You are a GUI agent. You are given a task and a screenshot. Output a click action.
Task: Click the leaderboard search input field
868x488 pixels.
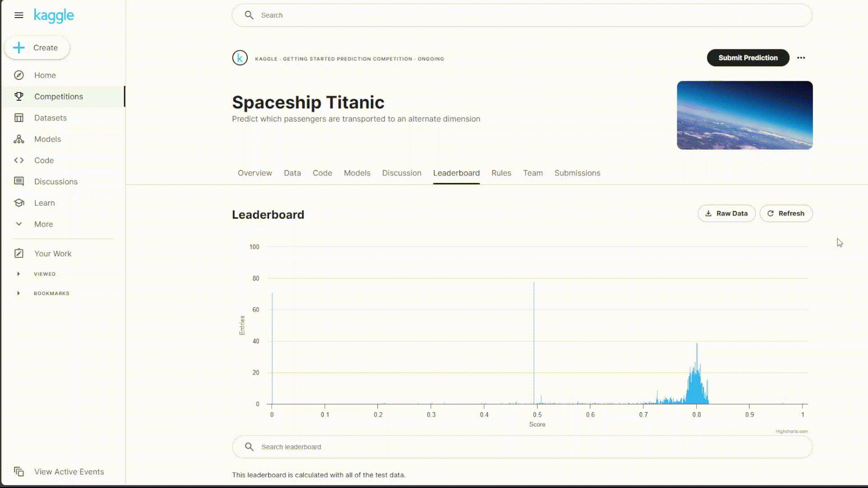[522, 447]
